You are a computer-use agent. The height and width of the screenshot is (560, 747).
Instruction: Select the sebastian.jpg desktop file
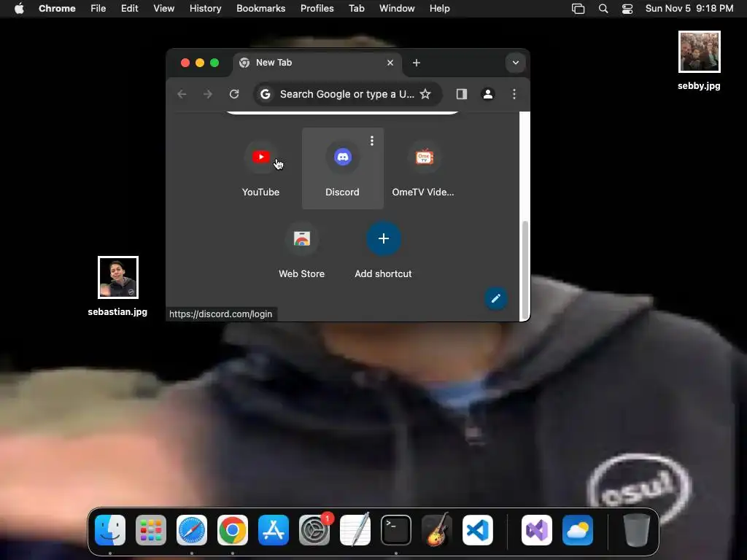click(117, 286)
